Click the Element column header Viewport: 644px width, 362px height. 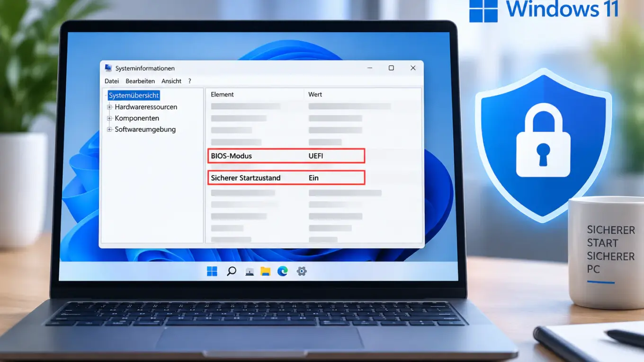tap(223, 94)
